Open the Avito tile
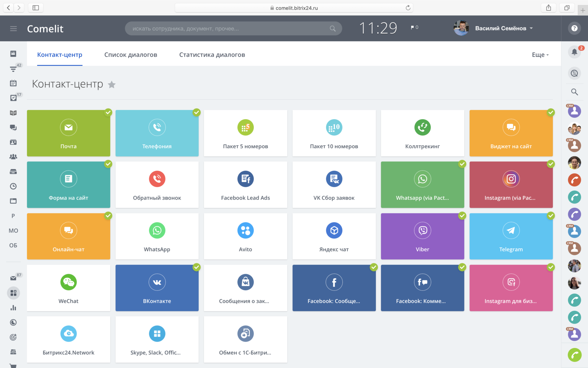The height and width of the screenshot is (368, 588). (246, 236)
